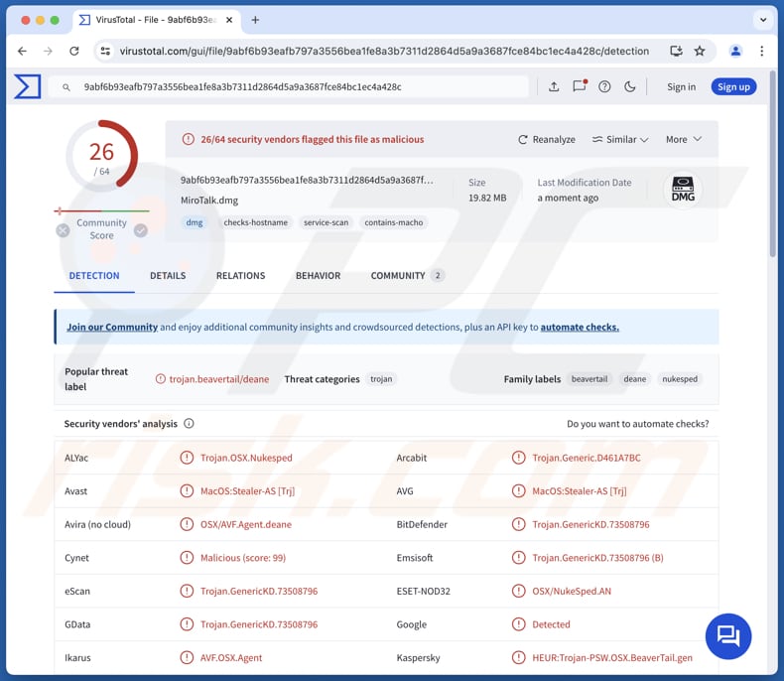Viewport: 784px width, 681px height.
Task: Click the automate checks link
Action: pyautogui.click(x=580, y=327)
